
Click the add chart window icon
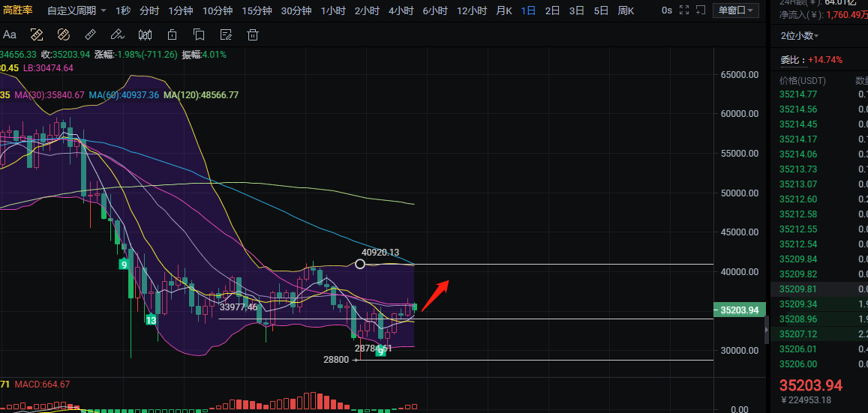pos(702,10)
